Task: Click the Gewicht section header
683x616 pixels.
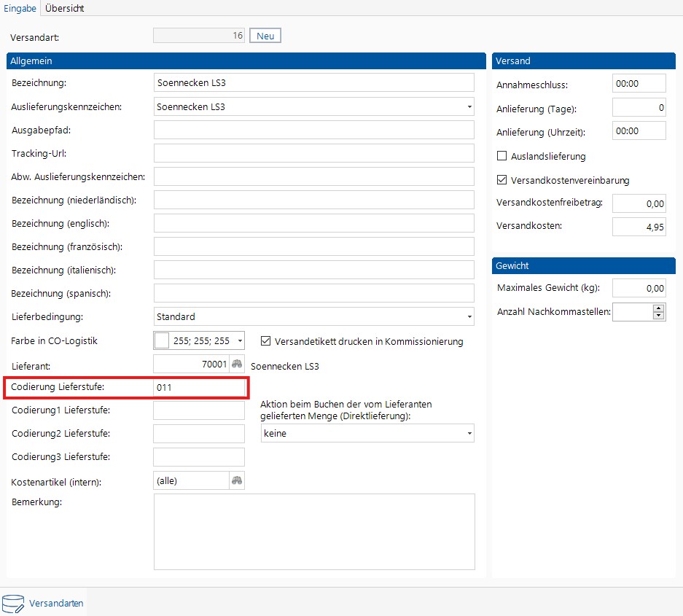Action: pos(584,266)
